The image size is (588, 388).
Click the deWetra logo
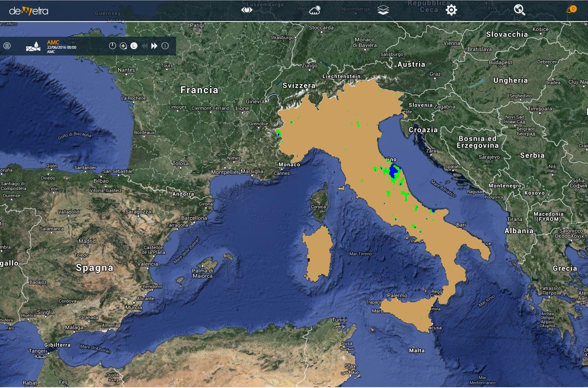(29, 11)
